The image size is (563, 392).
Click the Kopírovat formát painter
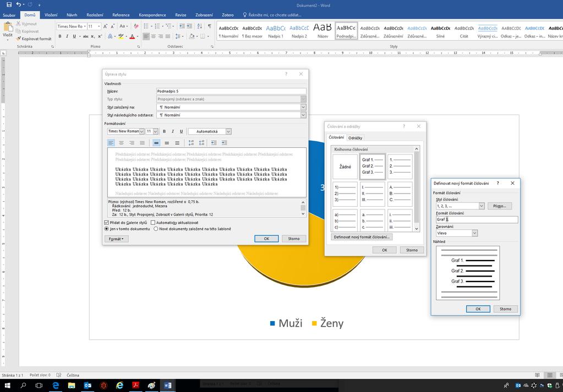pyautogui.click(x=34, y=38)
